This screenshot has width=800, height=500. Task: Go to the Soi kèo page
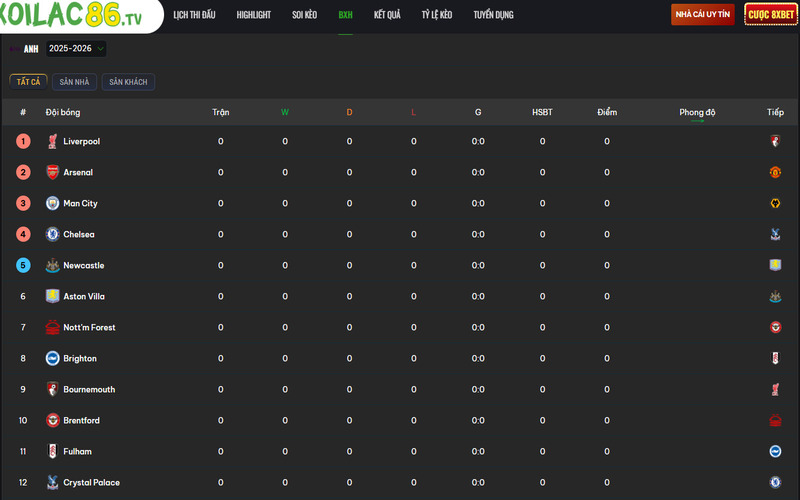[x=305, y=15]
